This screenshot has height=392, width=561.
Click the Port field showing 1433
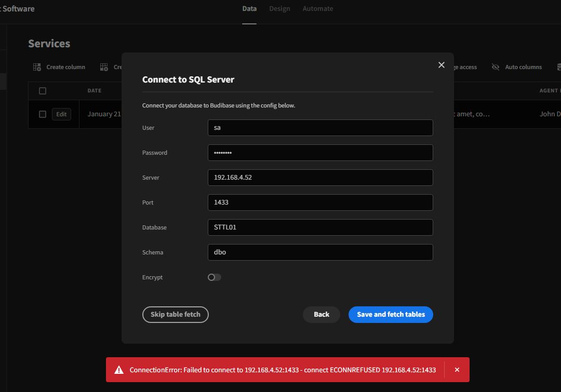click(320, 202)
